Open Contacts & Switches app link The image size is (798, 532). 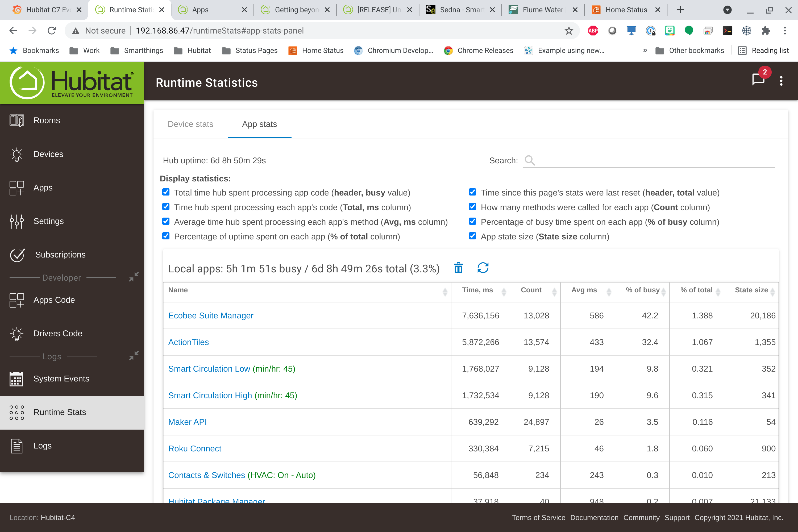(x=242, y=475)
